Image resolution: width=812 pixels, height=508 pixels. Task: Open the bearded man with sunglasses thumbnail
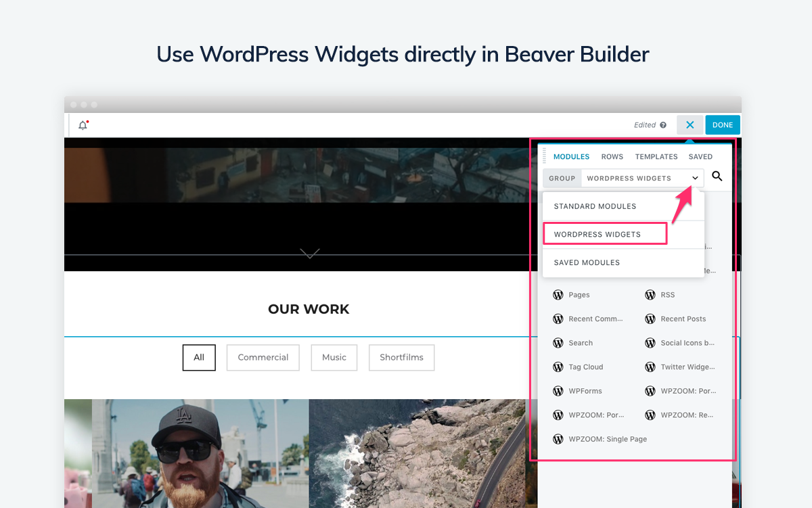click(200, 453)
